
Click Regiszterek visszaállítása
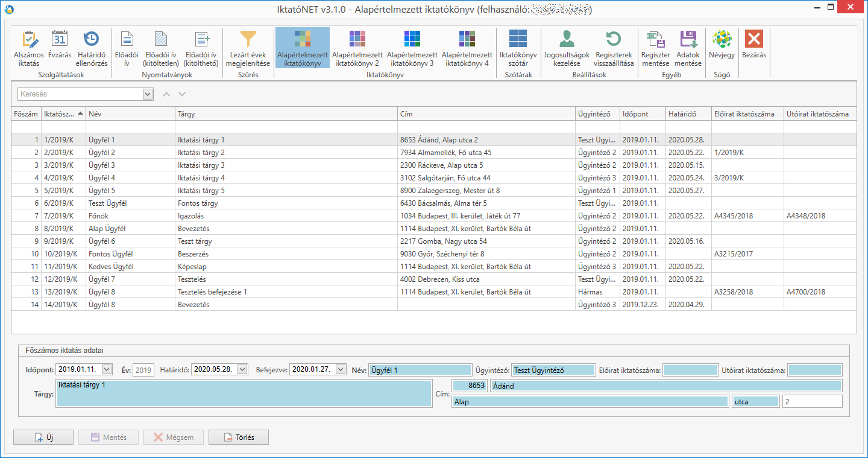point(614,48)
